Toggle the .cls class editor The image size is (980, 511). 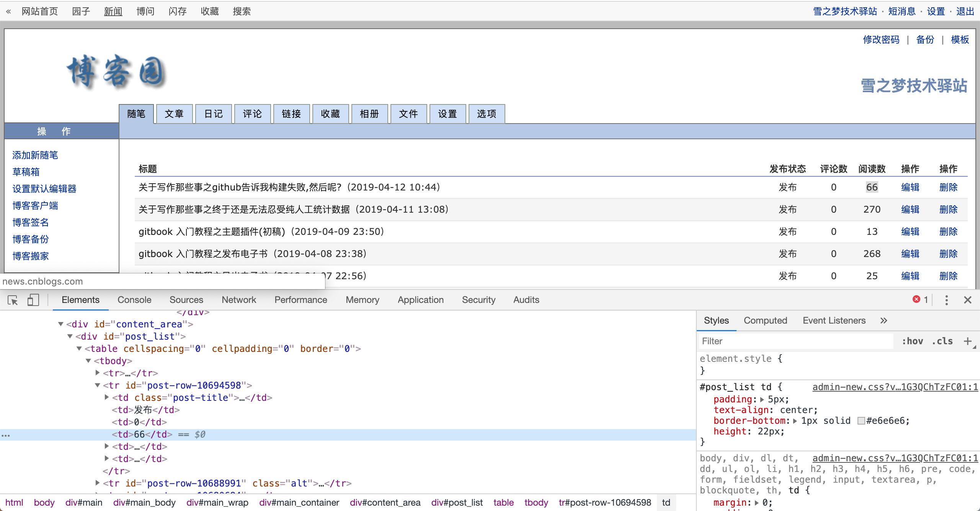click(x=943, y=341)
